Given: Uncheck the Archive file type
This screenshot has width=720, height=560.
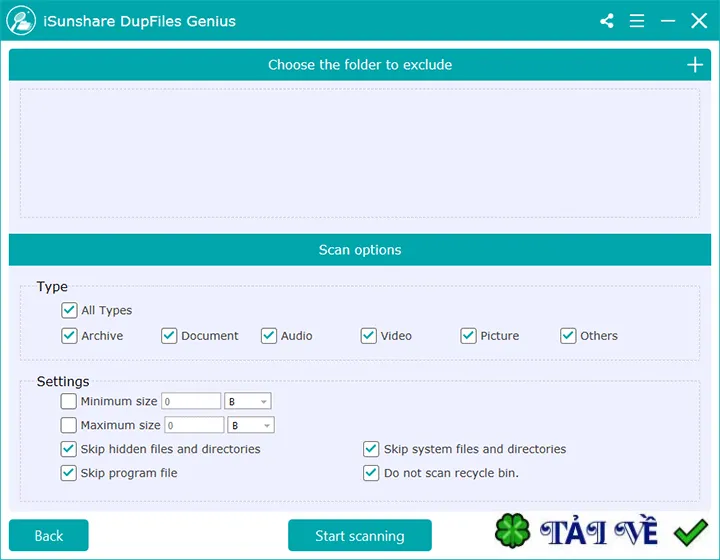Looking at the screenshot, I should click(x=69, y=336).
